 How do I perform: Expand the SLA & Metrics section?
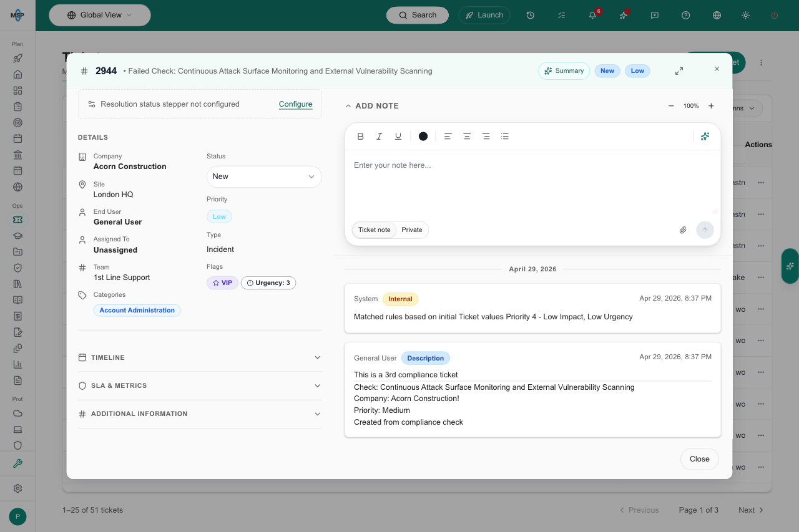click(200, 385)
